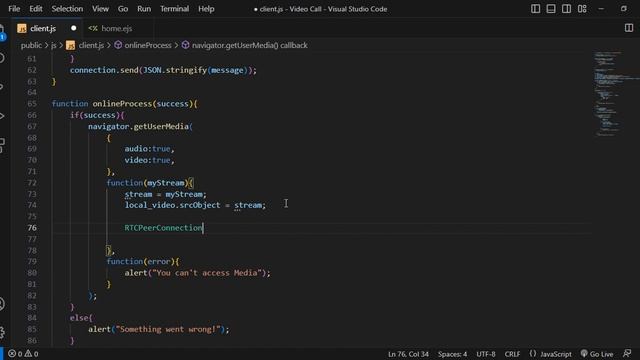The height and width of the screenshot is (360, 640).
Task: Open Source Control in the activity bar
Action: [x=2, y=87]
